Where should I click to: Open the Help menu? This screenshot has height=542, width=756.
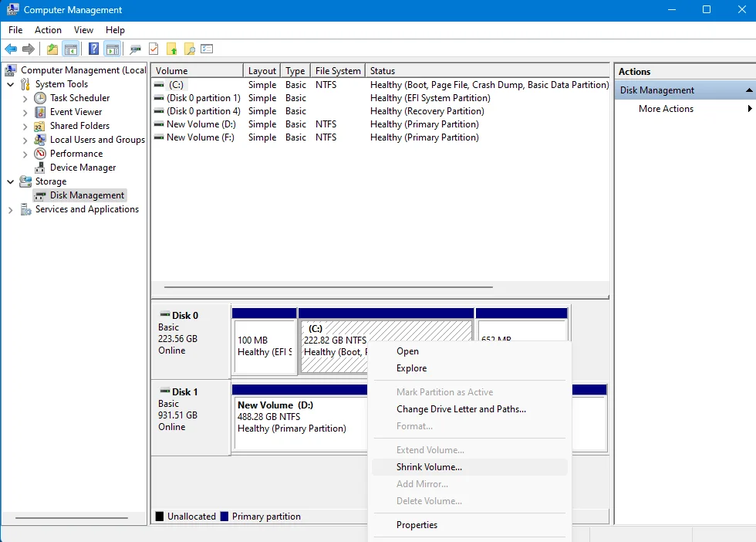pos(115,30)
